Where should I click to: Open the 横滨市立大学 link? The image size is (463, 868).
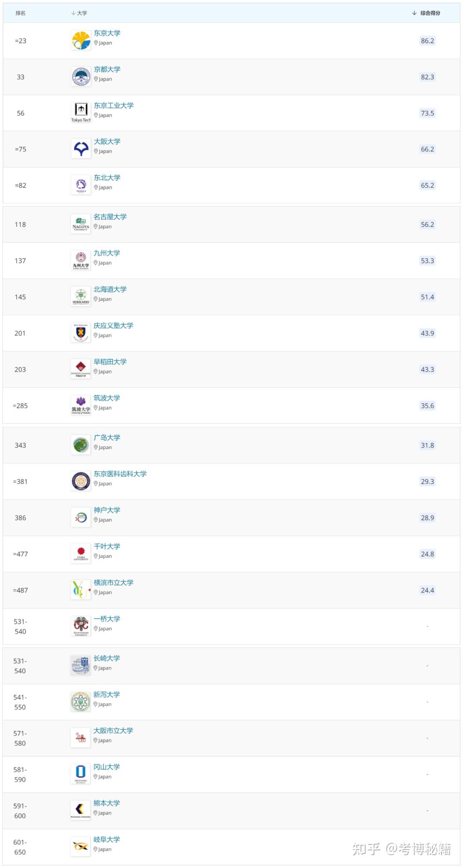coord(114,583)
